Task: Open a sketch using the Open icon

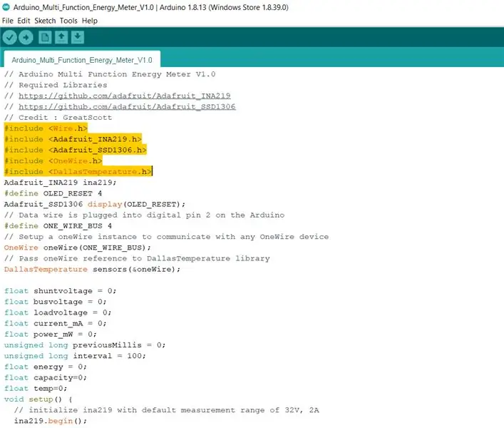Action: (x=61, y=37)
